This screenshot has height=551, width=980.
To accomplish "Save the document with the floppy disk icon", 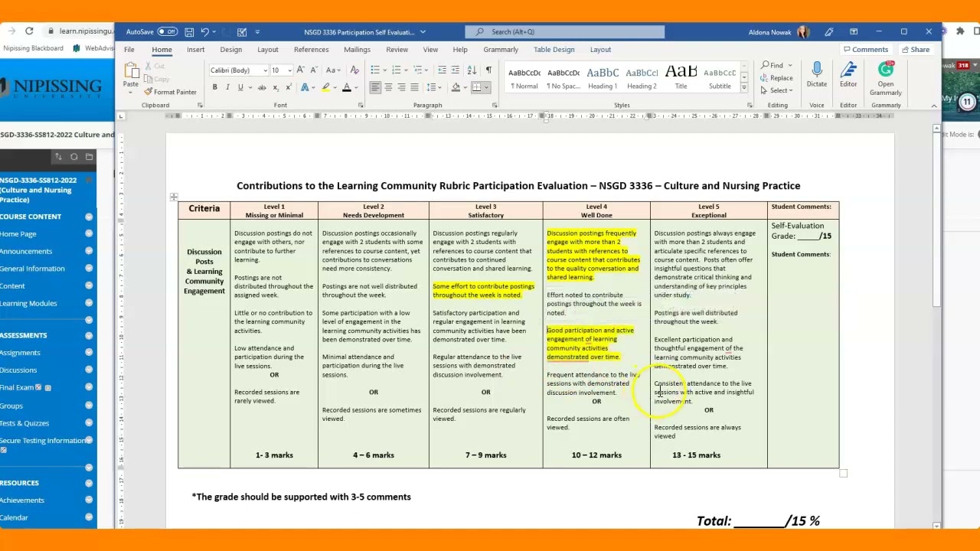I will tap(189, 32).
